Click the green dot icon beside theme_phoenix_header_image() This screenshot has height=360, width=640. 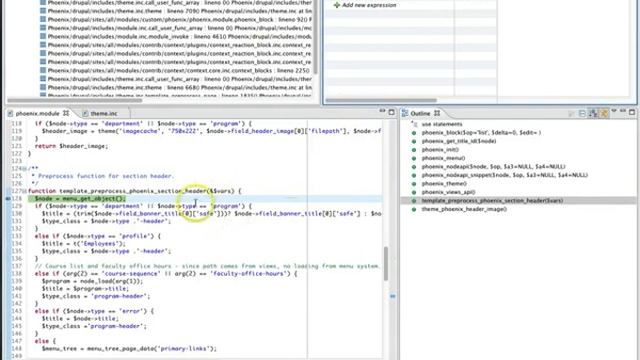[x=414, y=209]
